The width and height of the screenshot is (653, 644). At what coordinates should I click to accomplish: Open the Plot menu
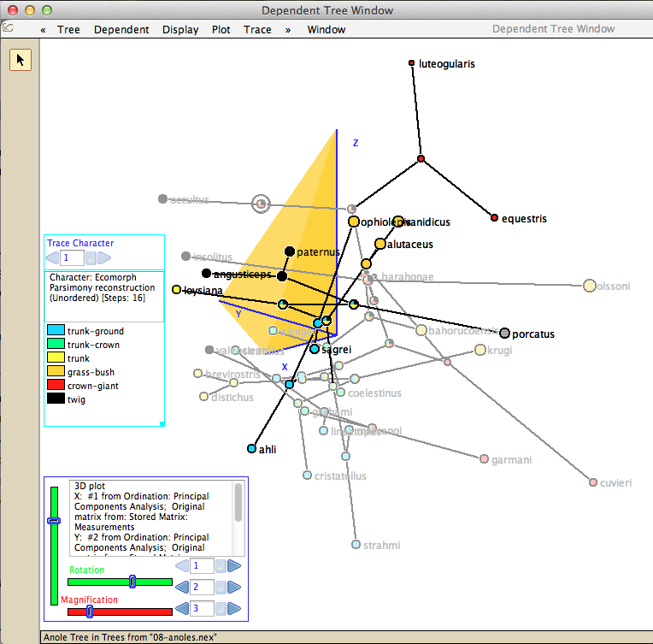coord(221,29)
